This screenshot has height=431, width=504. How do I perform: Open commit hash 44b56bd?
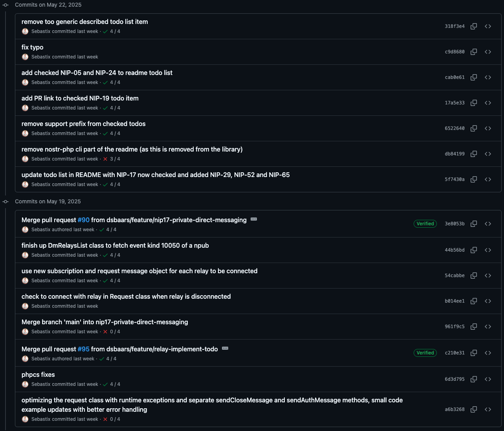tap(455, 250)
